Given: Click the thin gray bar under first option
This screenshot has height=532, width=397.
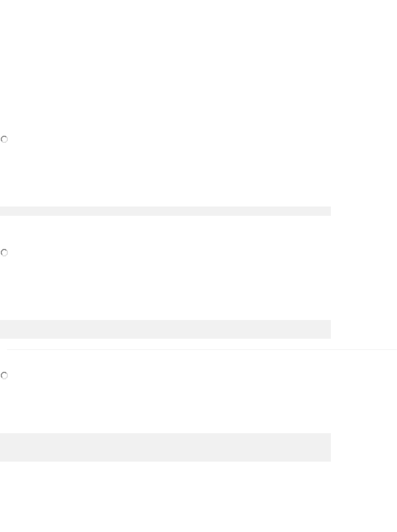Looking at the screenshot, I should 165,211.
